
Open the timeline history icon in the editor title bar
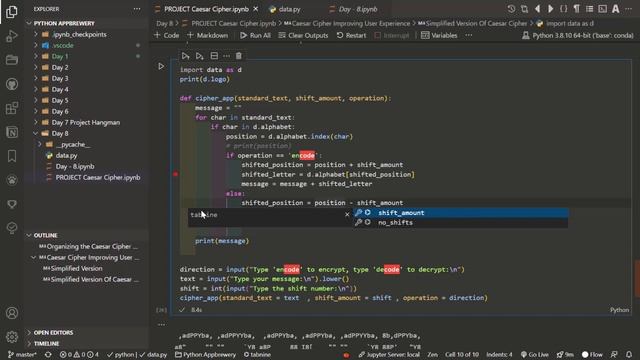click(x=511, y=9)
